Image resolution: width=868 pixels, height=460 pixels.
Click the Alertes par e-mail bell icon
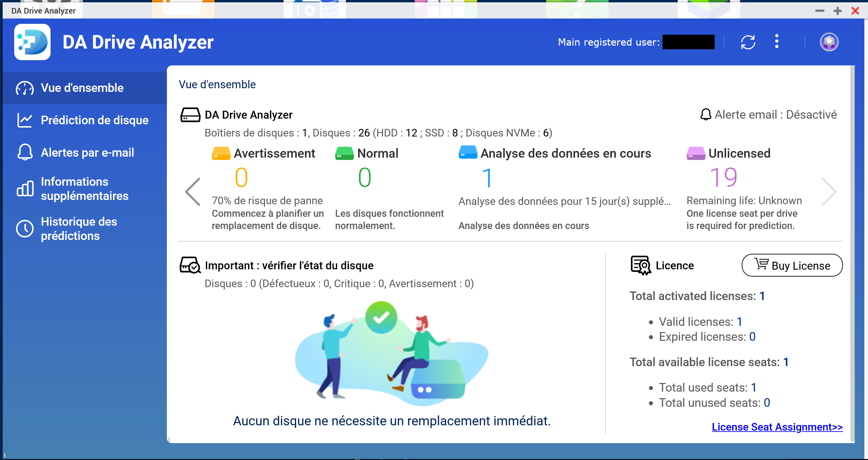(x=24, y=152)
